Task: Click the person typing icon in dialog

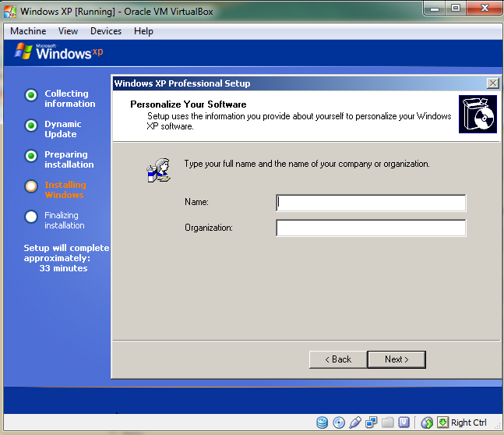Action: click(159, 170)
